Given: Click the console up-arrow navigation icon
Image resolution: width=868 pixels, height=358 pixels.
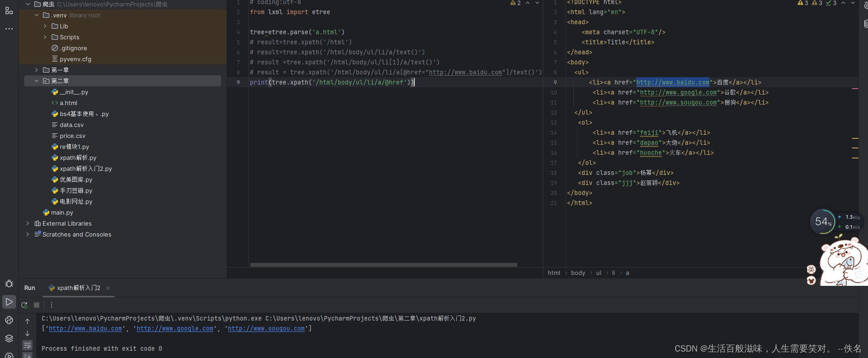Looking at the screenshot, I should click(x=27, y=321).
